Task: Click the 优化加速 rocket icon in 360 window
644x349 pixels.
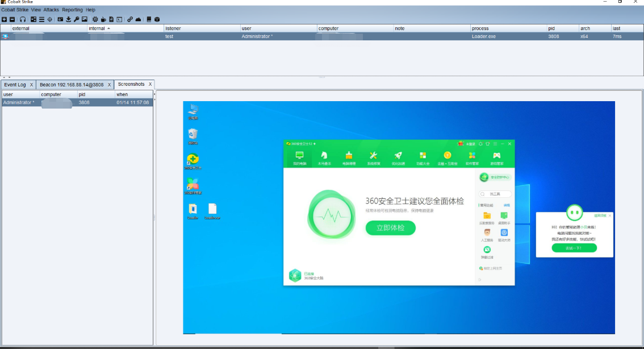Action: (x=398, y=157)
